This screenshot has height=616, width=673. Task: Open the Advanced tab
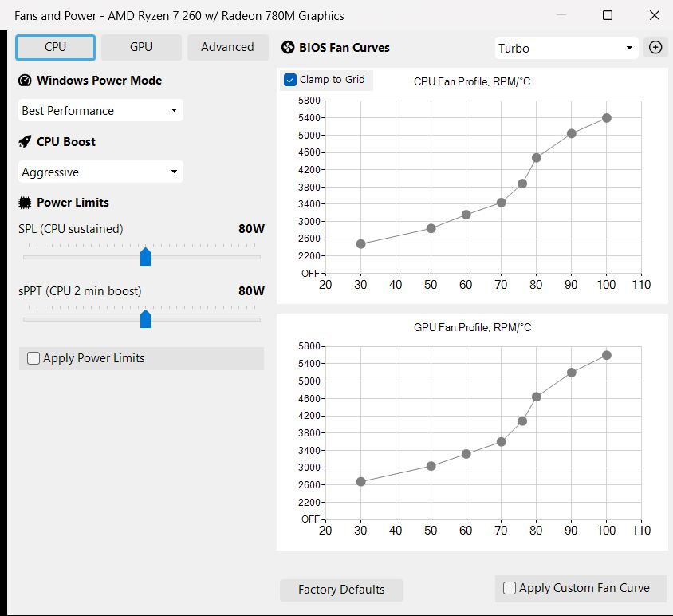227,47
